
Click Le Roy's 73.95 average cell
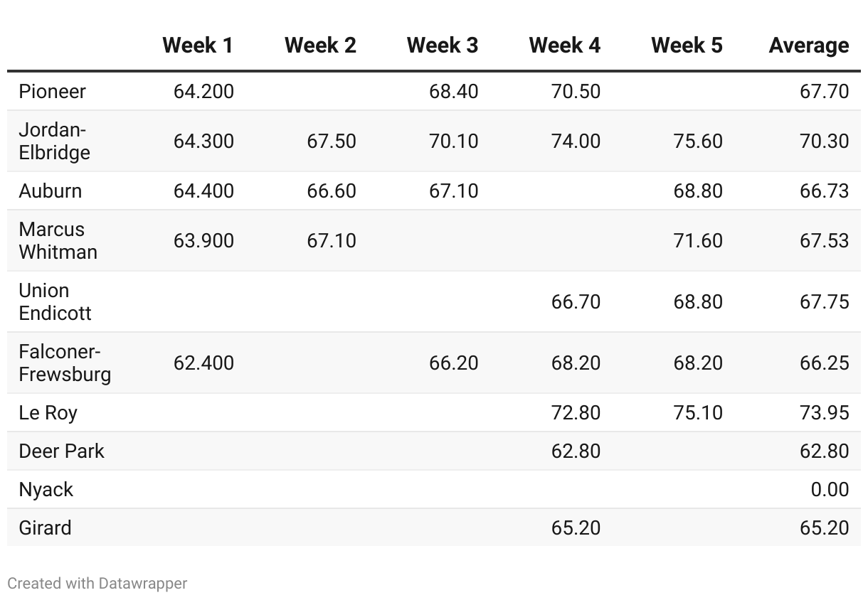point(824,413)
